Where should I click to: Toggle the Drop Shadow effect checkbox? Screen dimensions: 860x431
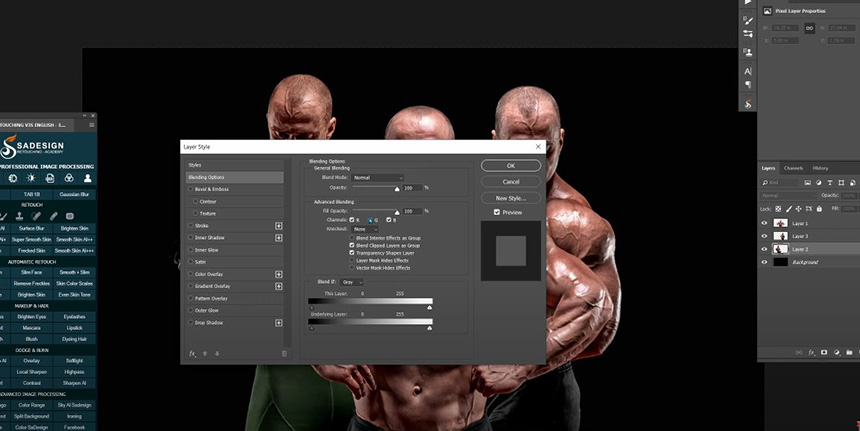(x=191, y=322)
